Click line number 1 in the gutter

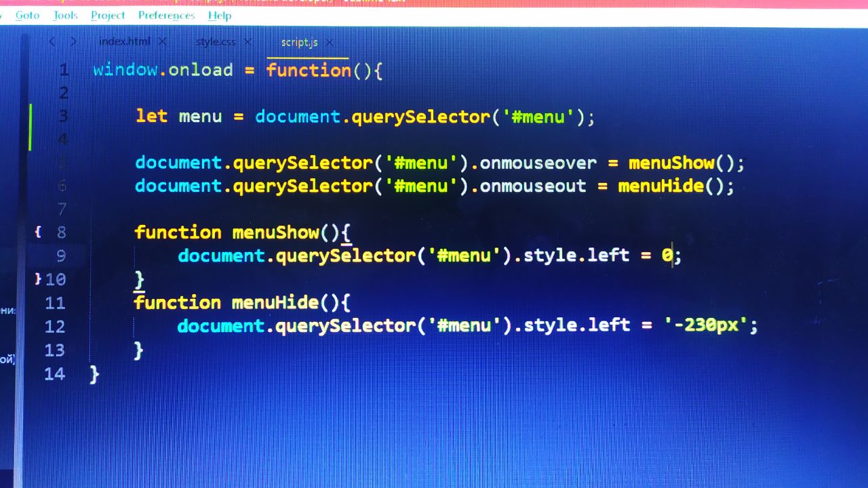pyautogui.click(x=64, y=70)
